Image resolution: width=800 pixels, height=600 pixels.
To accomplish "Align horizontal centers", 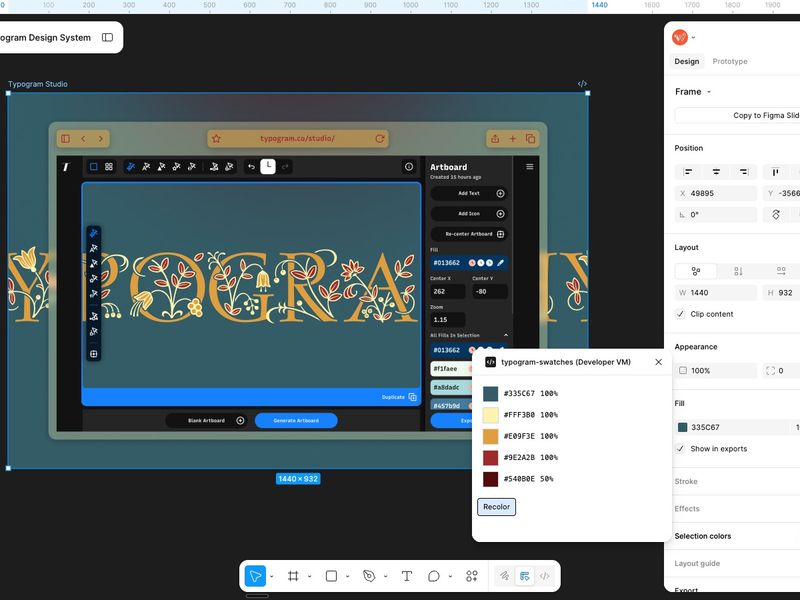I will coord(716,172).
